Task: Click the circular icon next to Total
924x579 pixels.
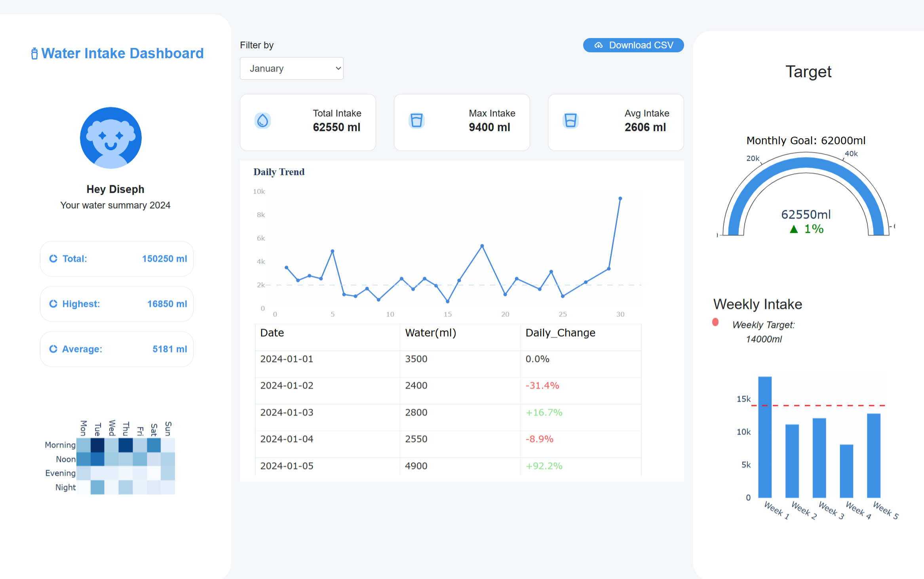Action: click(53, 259)
